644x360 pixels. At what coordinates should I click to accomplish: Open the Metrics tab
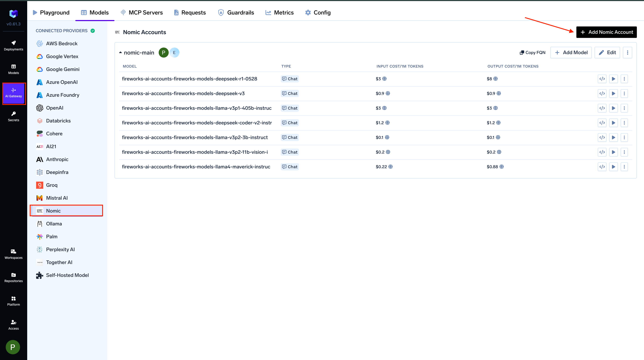279,13
